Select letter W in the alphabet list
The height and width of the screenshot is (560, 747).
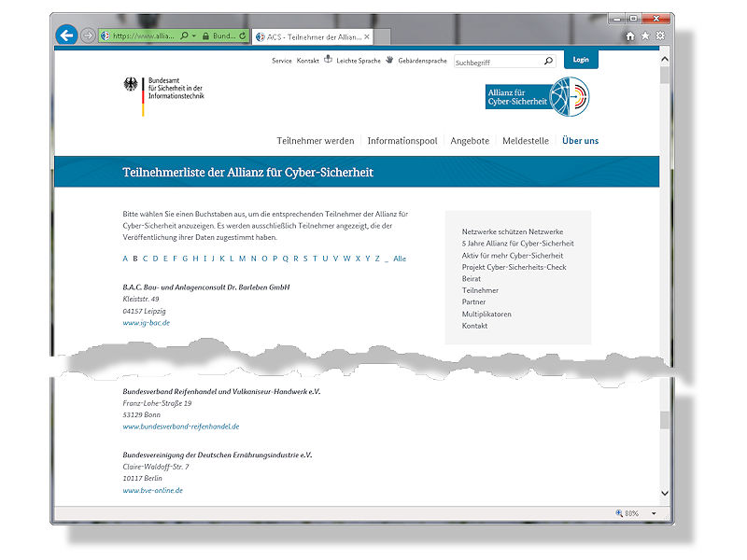pyautogui.click(x=346, y=259)
